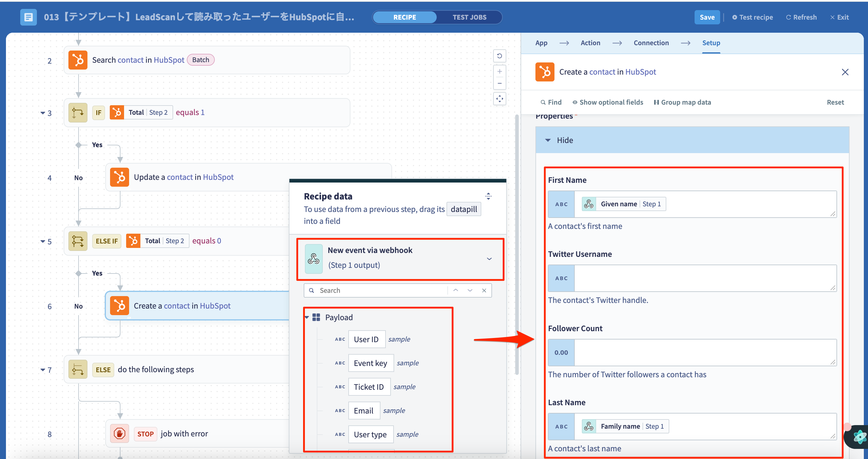Click the Family name Step 1 datapill
This screenshot has width=868, height=459.
[625, 426]
